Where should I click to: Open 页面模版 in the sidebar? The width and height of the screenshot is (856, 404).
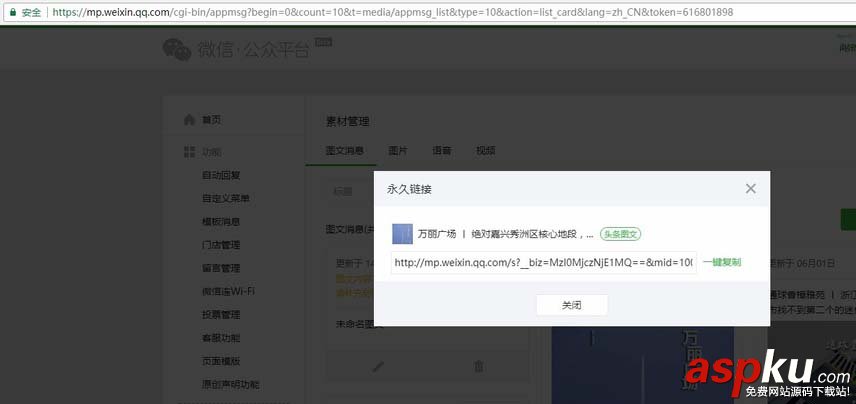click(221, 361)
